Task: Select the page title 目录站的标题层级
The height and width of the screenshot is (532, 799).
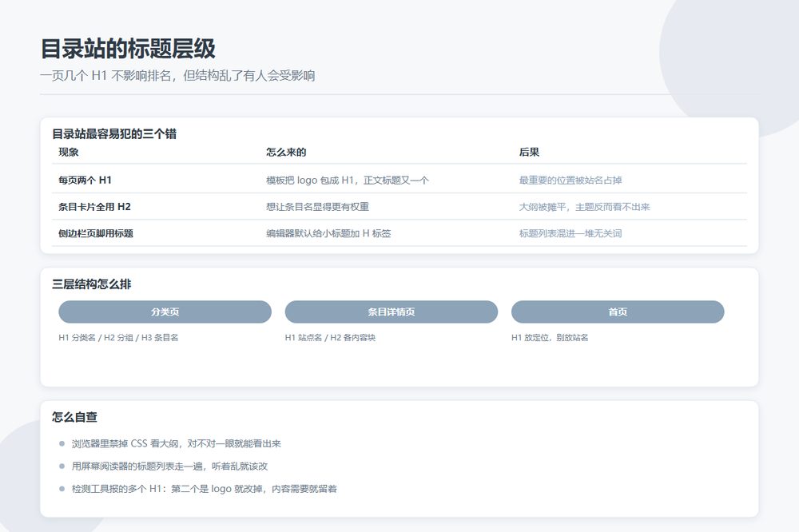Action: 128,49
